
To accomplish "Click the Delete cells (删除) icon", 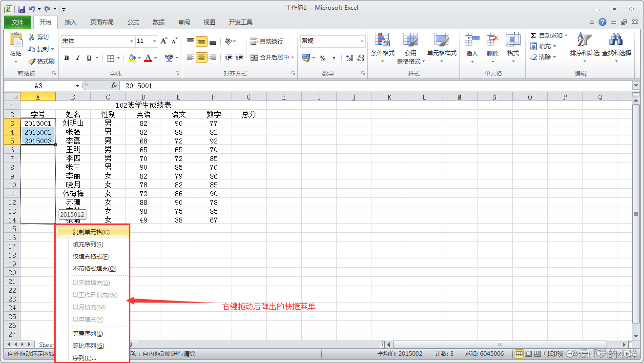I will tap(492, 40).
